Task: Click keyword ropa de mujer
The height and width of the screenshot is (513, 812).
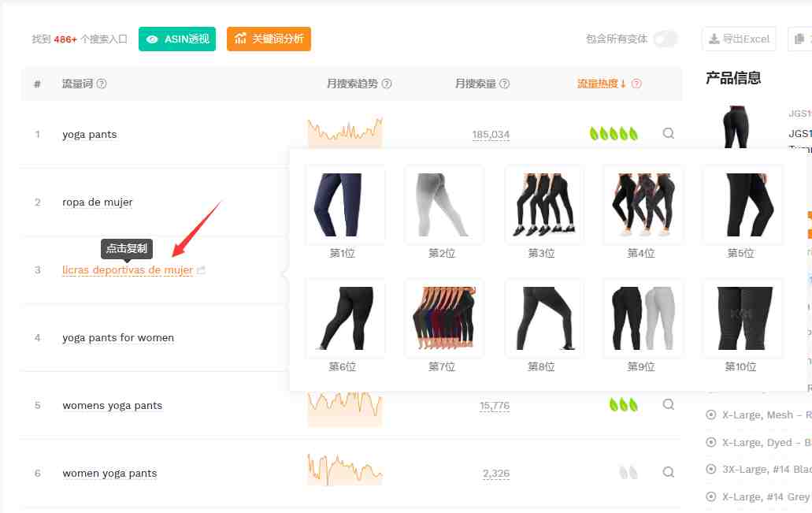Action: coord(98,202)
